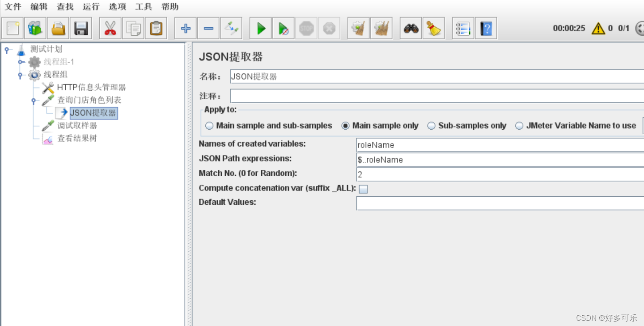Select the disabled 线程组-1 item
The width and height of the screenshot is (644, 326).
59,62
